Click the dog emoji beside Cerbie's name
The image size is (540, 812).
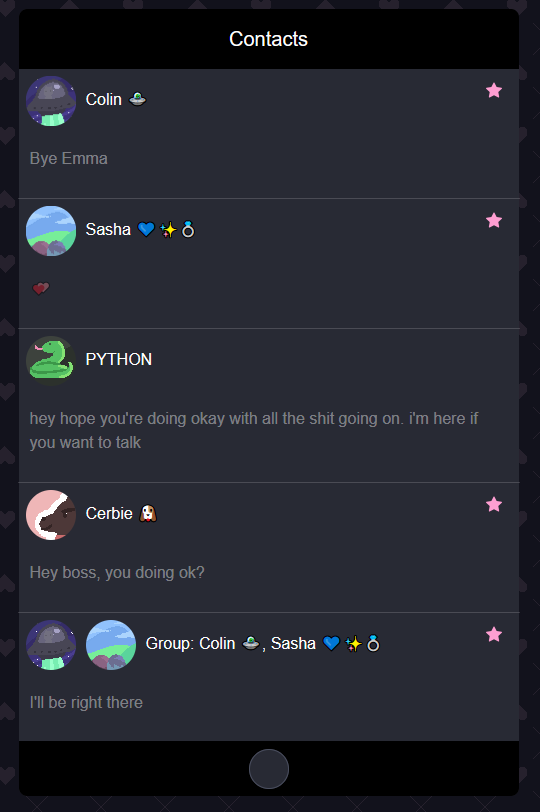[148, 513]
